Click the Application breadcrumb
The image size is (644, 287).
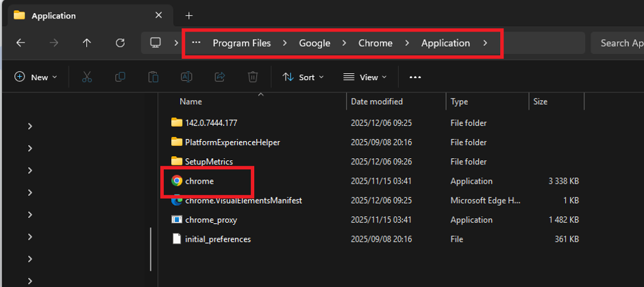click(x=445, y=43)
